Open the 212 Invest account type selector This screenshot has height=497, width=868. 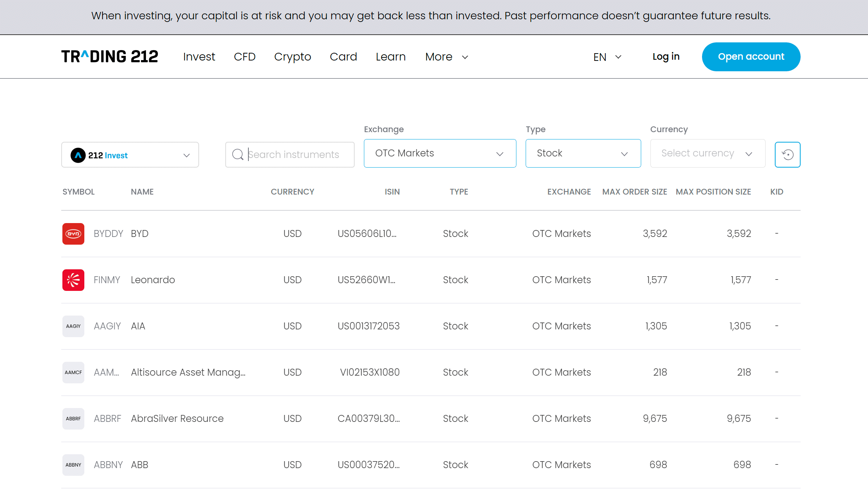130,155
